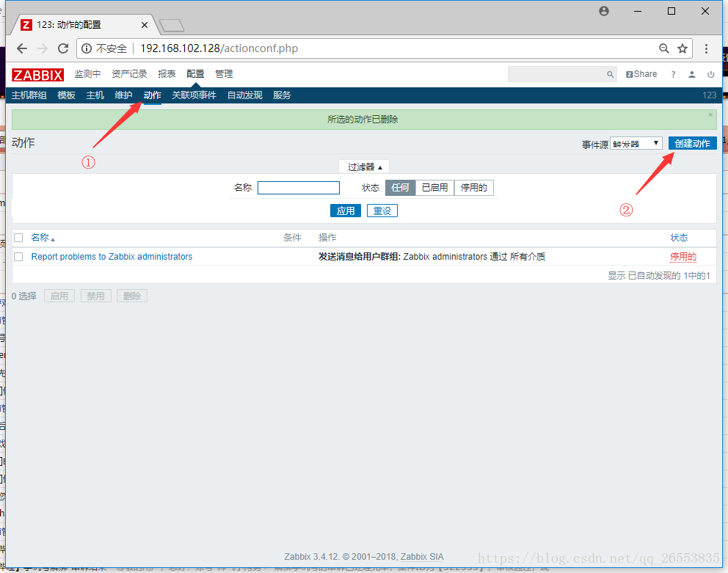728x573 pixels.
Task: Dismiss the green deletion message
Action: 710,114
